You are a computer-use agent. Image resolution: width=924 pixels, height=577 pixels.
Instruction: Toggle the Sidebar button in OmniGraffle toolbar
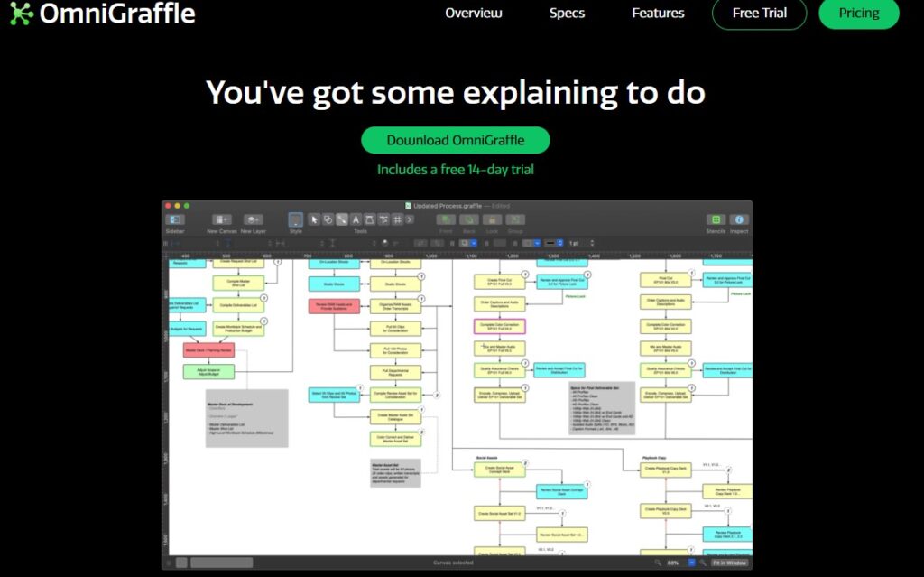[x=175, y=219]
